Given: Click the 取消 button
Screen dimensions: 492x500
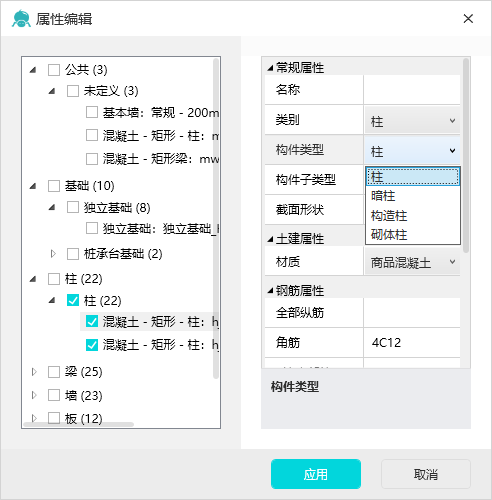Looking at the screenshot, I should [426, 474].
